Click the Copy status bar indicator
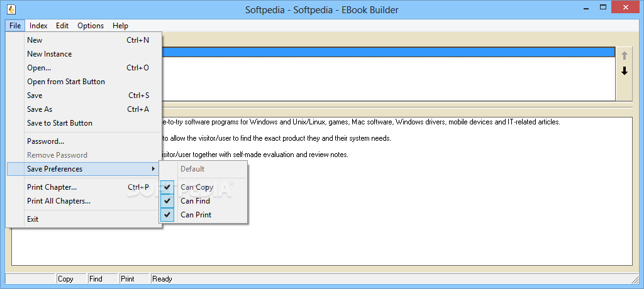644x289 pixels. 71,279
